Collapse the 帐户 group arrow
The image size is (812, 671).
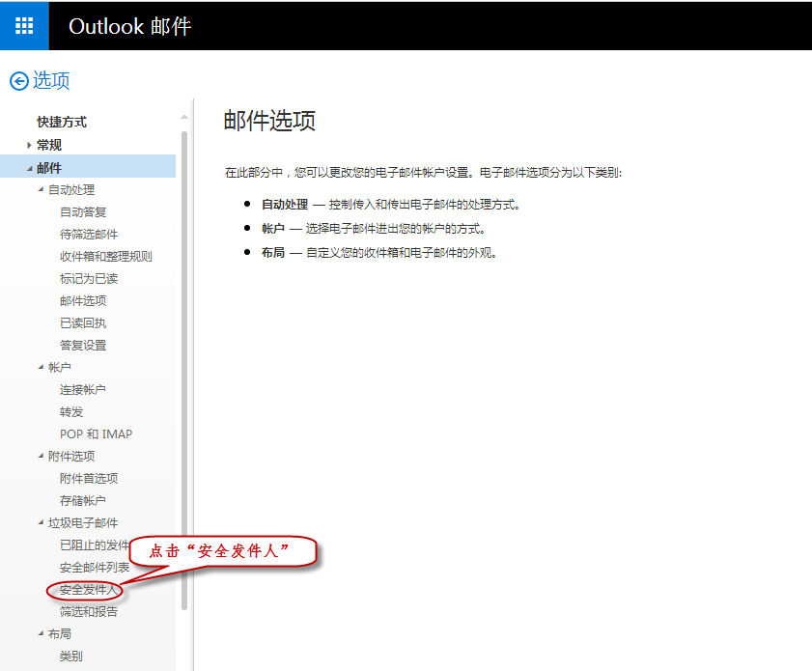pos(41,368)
